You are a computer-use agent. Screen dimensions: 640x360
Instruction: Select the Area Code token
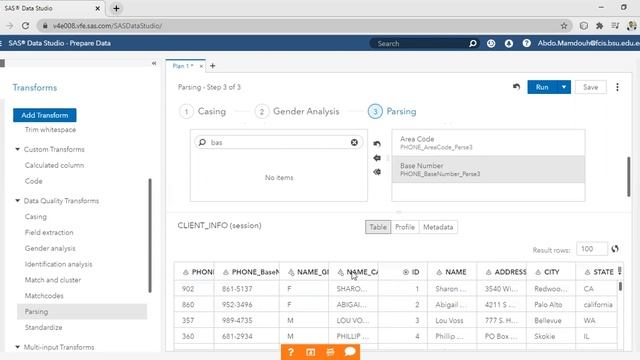point(488,142)
